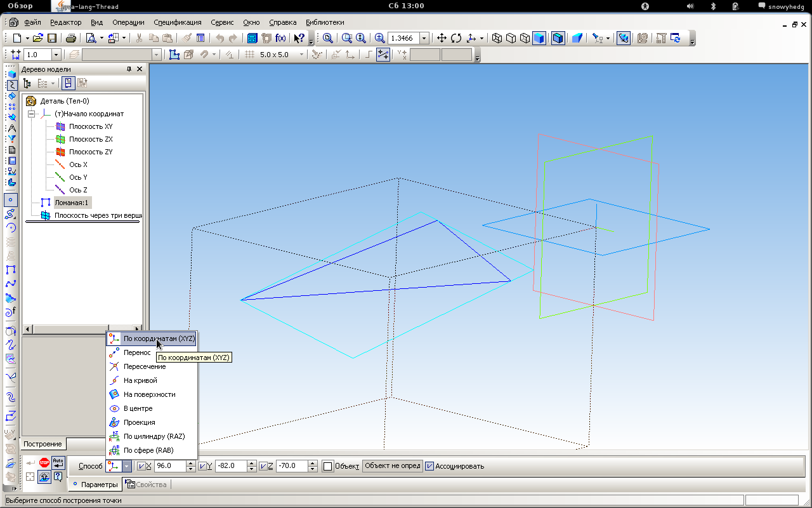Open the Операции menu
812x508 pixels.
(128, 22)
